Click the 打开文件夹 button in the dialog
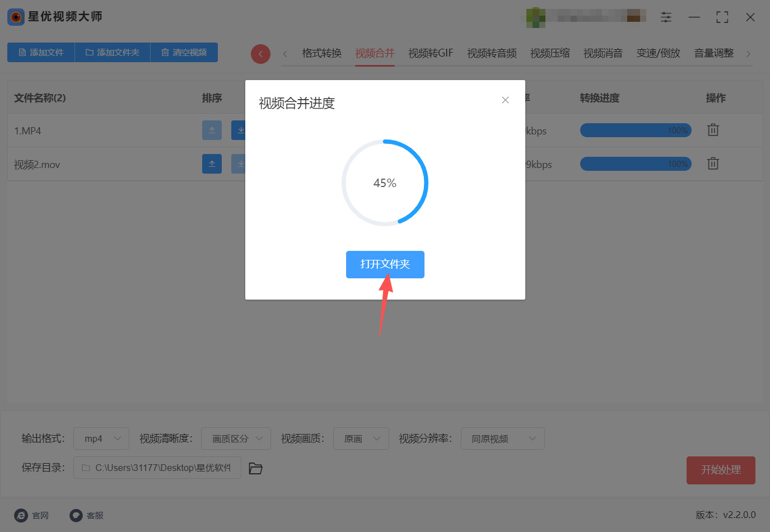 [x=385, y=264]
